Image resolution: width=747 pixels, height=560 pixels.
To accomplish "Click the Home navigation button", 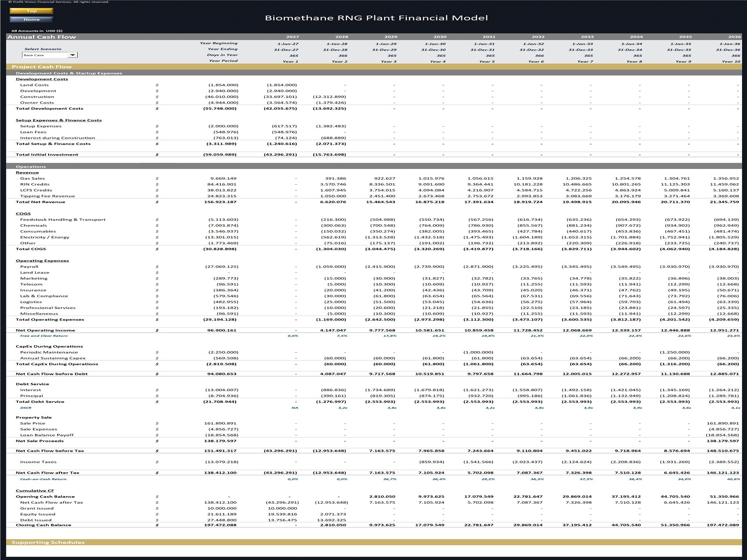I will [x=31, y=19].
